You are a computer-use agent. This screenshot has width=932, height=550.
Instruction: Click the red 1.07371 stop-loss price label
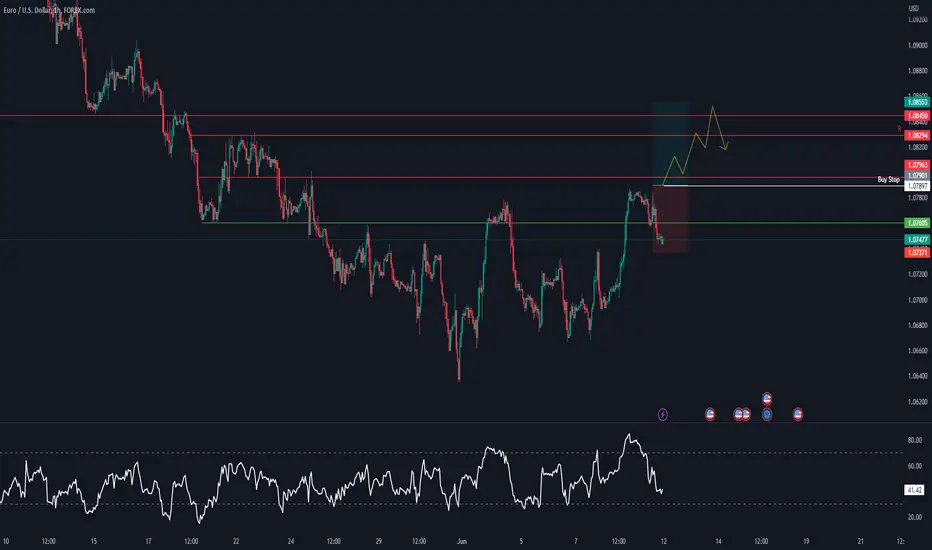pos(917,253)
